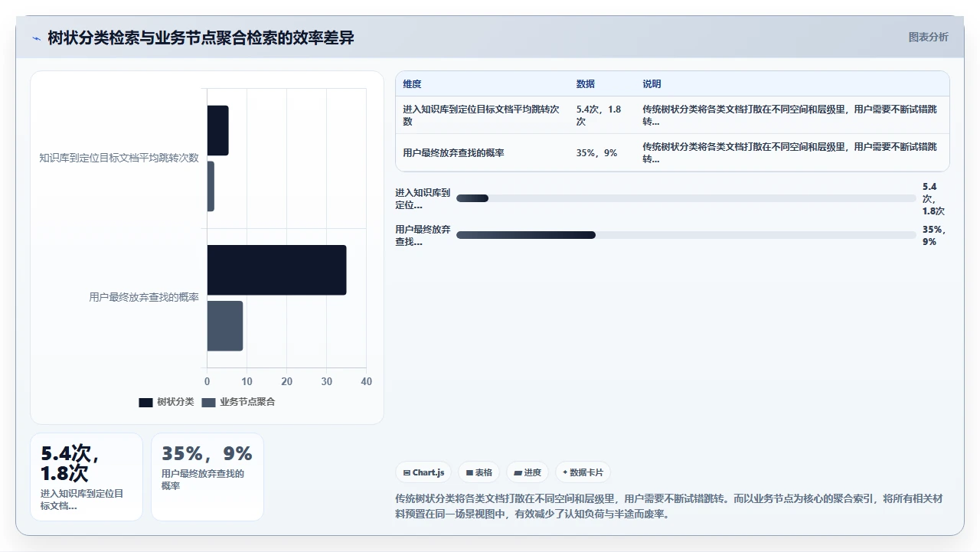Click the title icon beside the chart heading
This screenshot has width=980, height=552.
36,38
